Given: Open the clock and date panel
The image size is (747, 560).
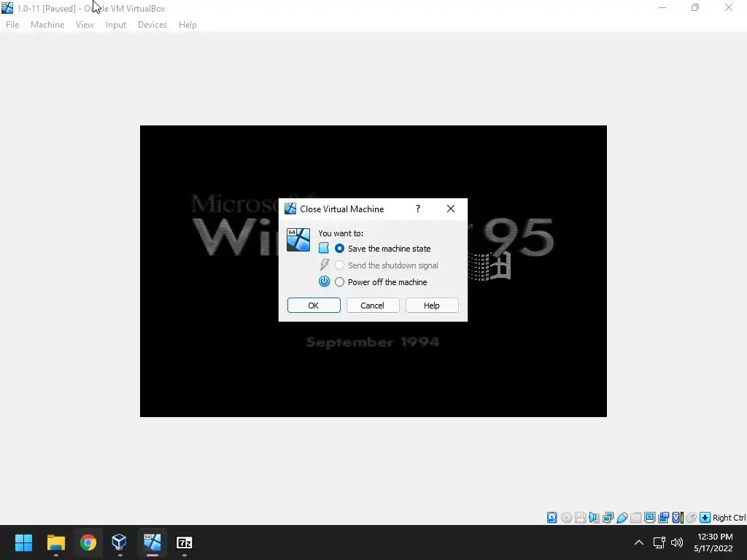Looking at the screenshot, I should (x=713, y=542).
